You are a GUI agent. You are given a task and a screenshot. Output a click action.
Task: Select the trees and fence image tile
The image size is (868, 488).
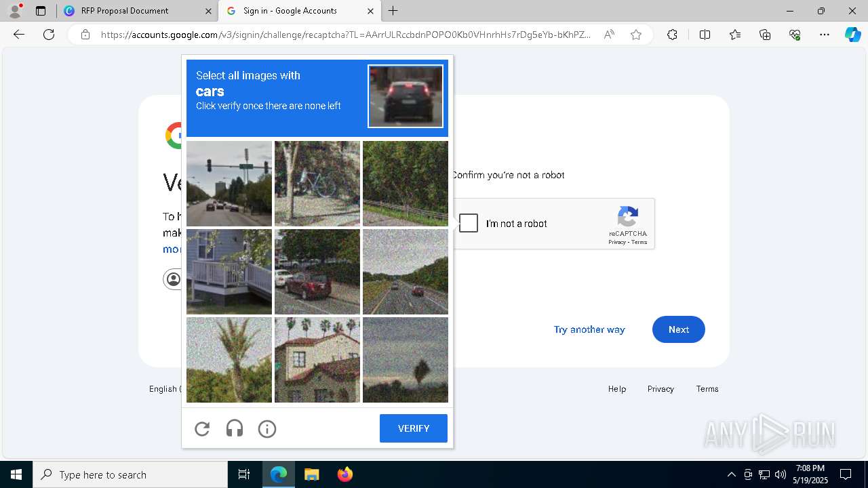[406, 184]
